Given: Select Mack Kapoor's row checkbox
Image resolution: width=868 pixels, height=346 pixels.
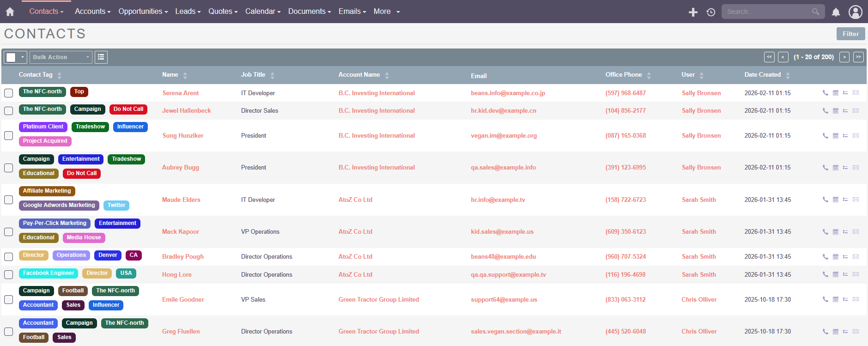Looking at the screenshot, I should tap(8, 232).
